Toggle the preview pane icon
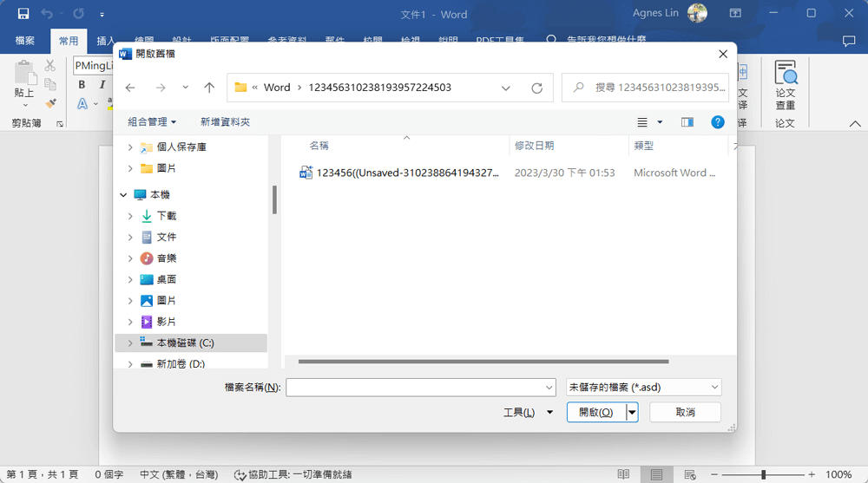This screenshot has height=483, width=868. pos(687,122)
